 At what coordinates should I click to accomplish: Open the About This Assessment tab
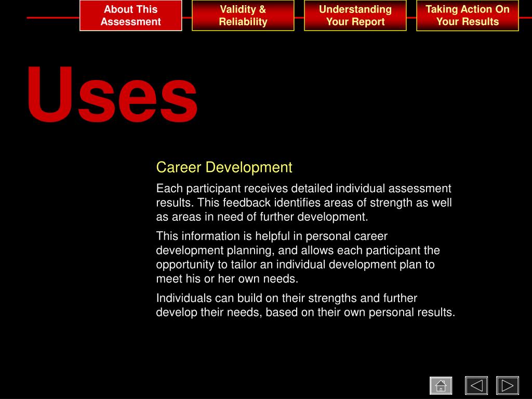[130, 16]
